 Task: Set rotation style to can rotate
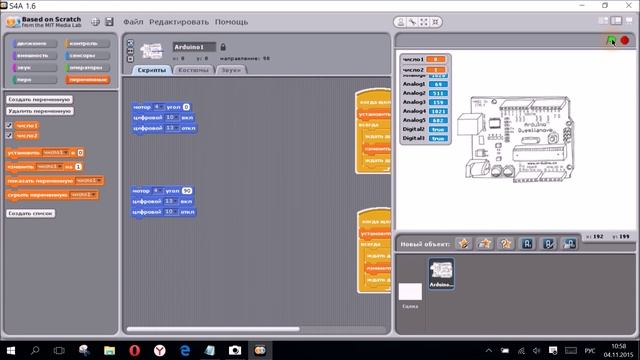[x=130, y=43]
